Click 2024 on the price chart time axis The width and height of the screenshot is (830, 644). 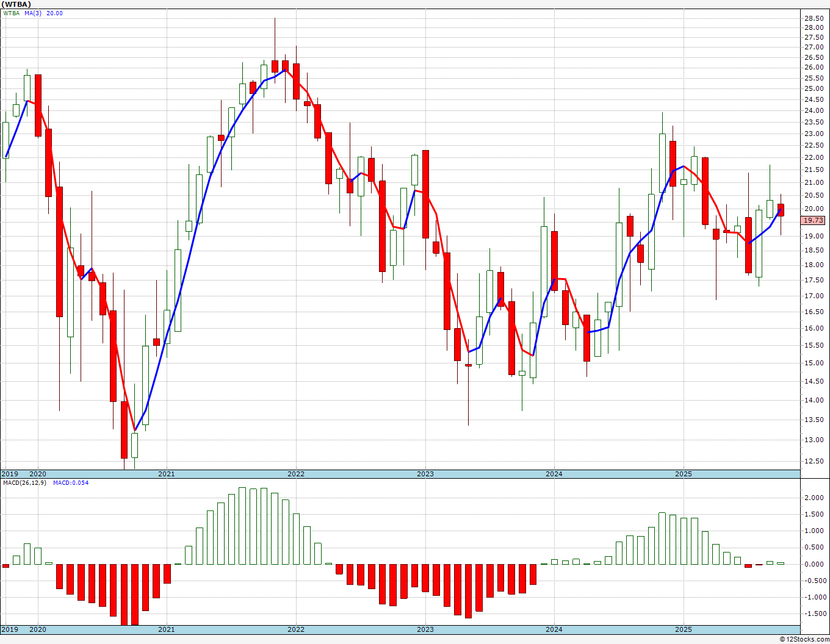pyautogui.click(x=554, y=474)
